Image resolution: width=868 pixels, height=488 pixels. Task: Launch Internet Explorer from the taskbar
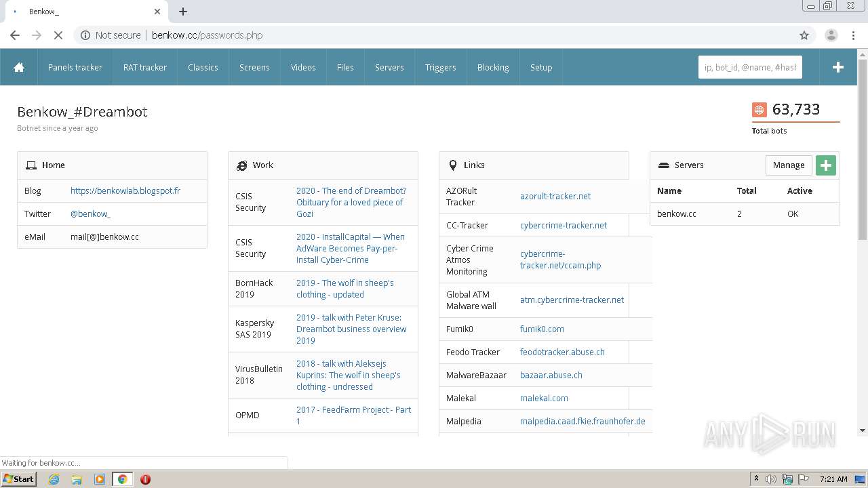point(54,479)
